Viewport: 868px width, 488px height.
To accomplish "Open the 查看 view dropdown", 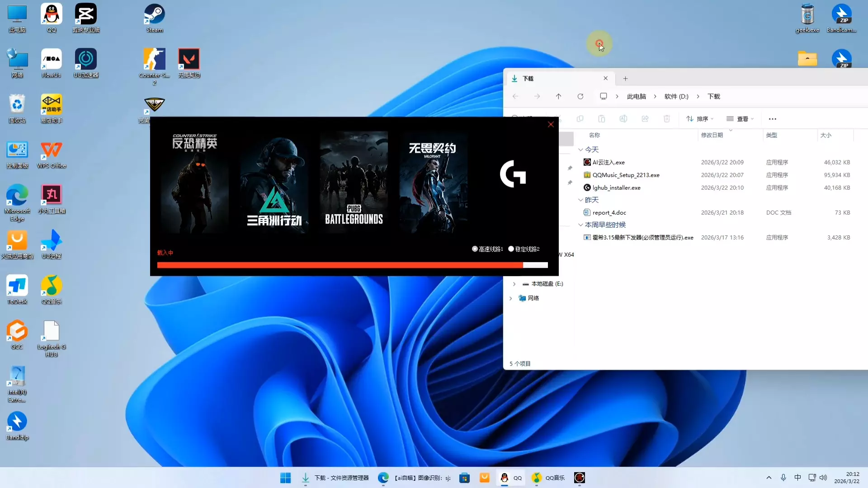I will 740,119.
